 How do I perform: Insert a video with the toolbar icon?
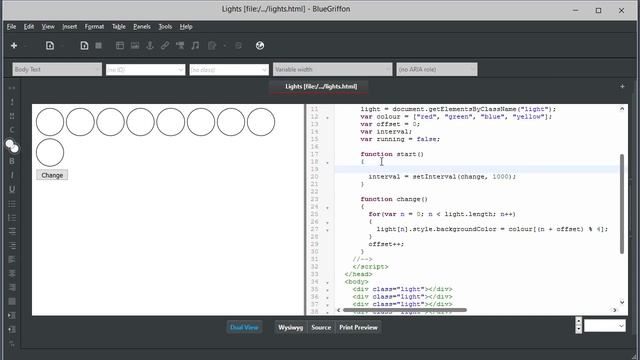click(180, 46)
